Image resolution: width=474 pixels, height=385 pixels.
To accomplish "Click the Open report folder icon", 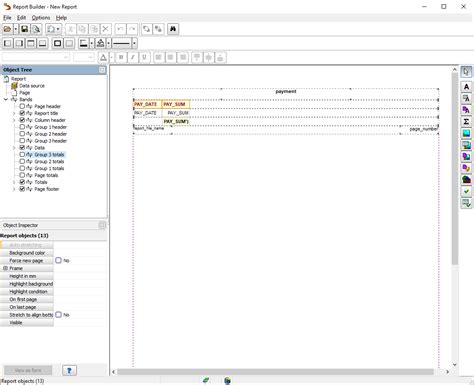I will [7, 29].
